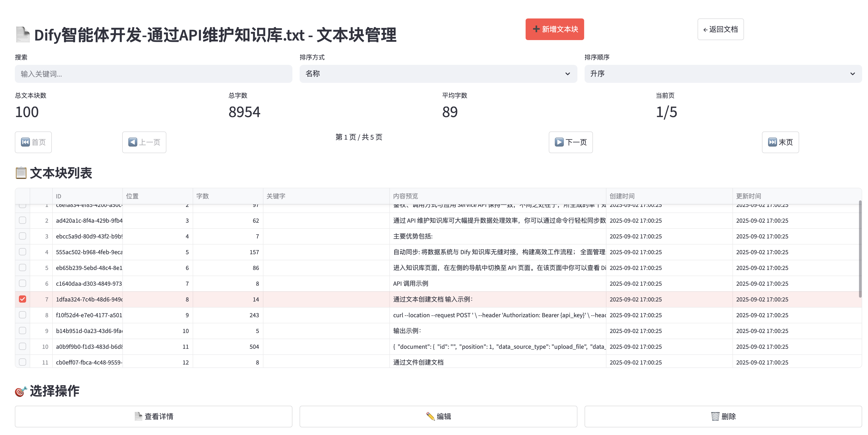Open the 排序方式 dropdown showing 名称

438,74
